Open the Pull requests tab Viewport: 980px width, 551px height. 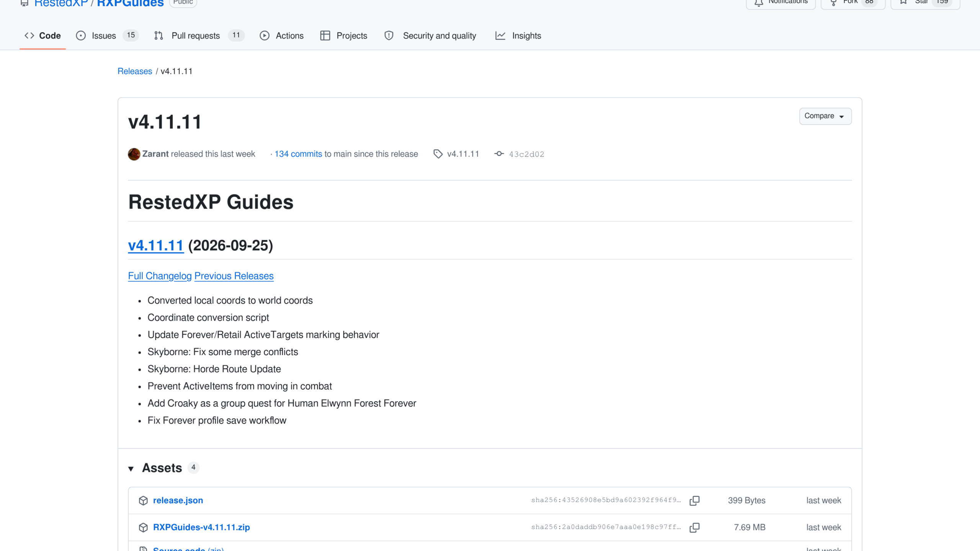tap(199, 36)
